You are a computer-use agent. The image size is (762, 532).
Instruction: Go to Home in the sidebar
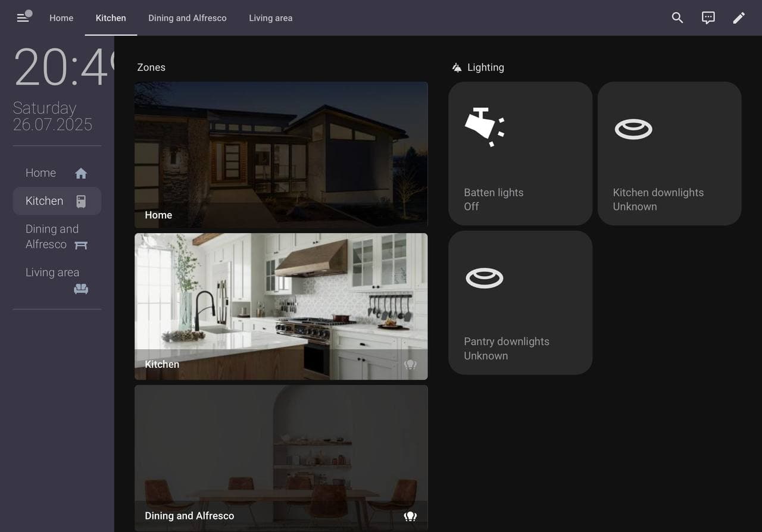click(57, 173)
